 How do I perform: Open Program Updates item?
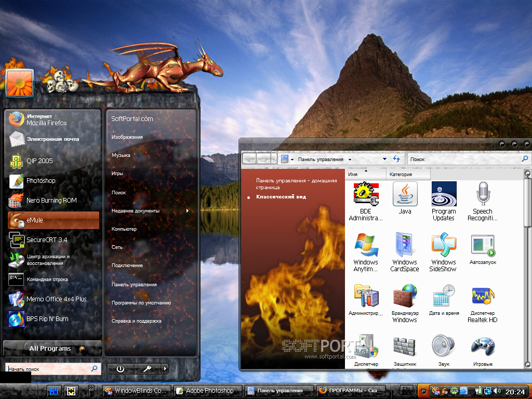(x=444, y=202)
